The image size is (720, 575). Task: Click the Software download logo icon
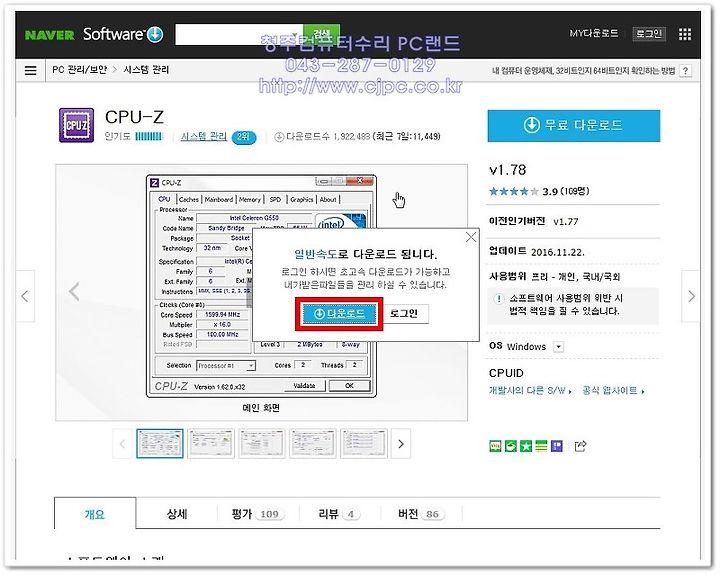[x=155, y=34]
